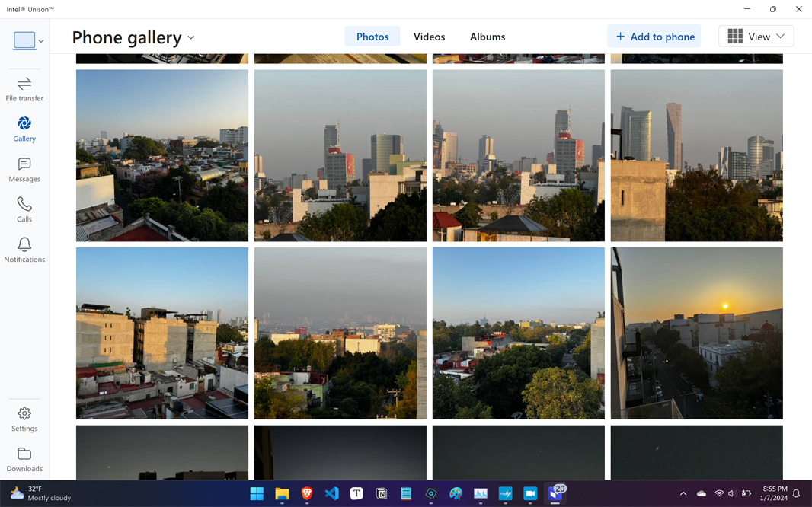Open the foggy gray sky cityscape photo

[340, 333]
